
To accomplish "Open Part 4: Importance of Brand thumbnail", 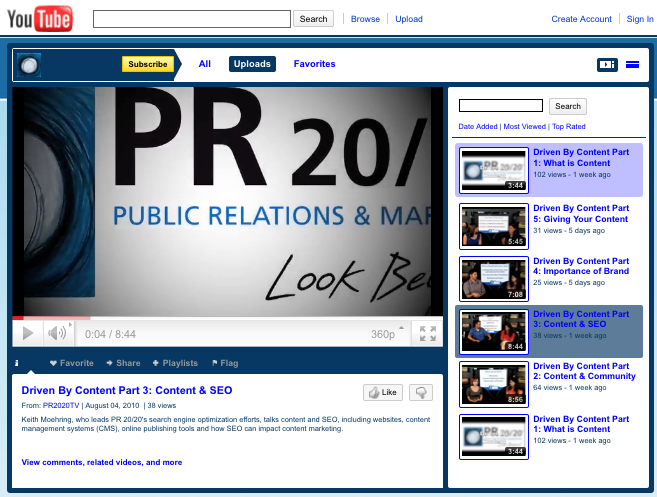I will [x=494, y=279].
